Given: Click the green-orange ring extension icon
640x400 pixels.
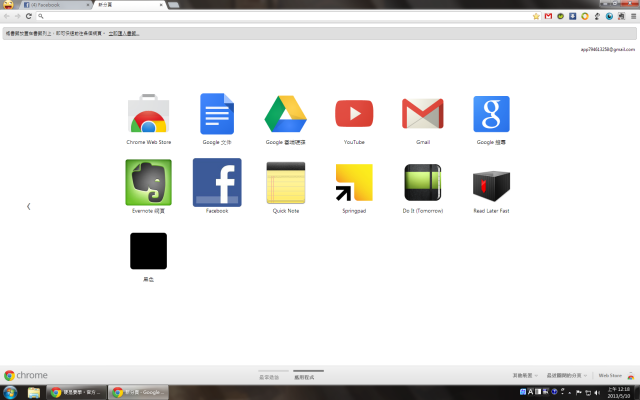Looking at the screenshot, I should pyautogui.click(x=585, y=16).
